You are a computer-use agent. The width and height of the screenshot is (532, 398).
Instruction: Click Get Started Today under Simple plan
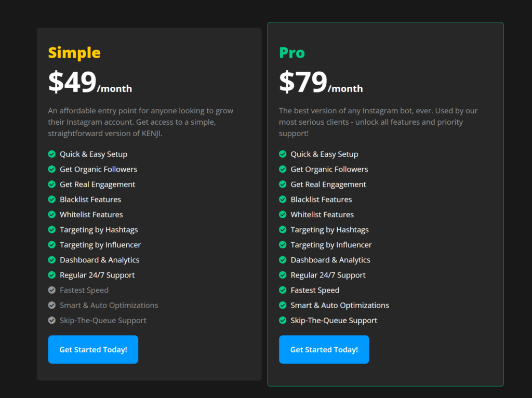pos(93,350)
